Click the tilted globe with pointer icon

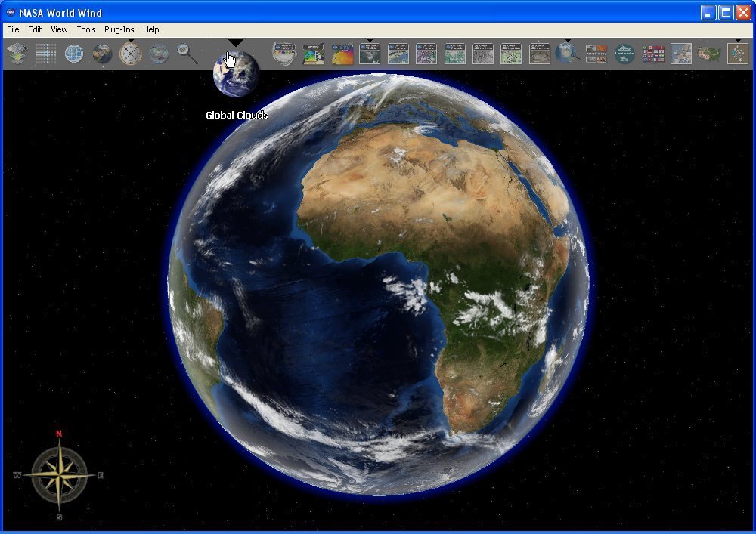coord(568,54)
